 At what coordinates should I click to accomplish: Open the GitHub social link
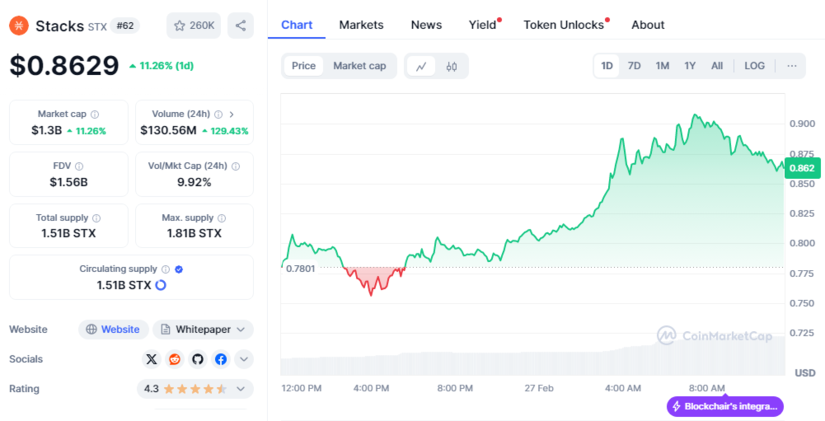point(198,359)
